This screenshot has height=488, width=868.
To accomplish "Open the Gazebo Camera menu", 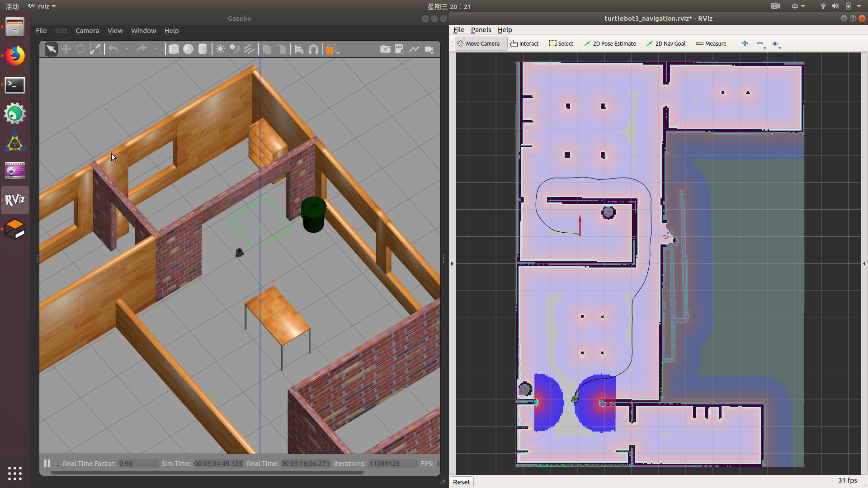I will [x=87, y=31].
